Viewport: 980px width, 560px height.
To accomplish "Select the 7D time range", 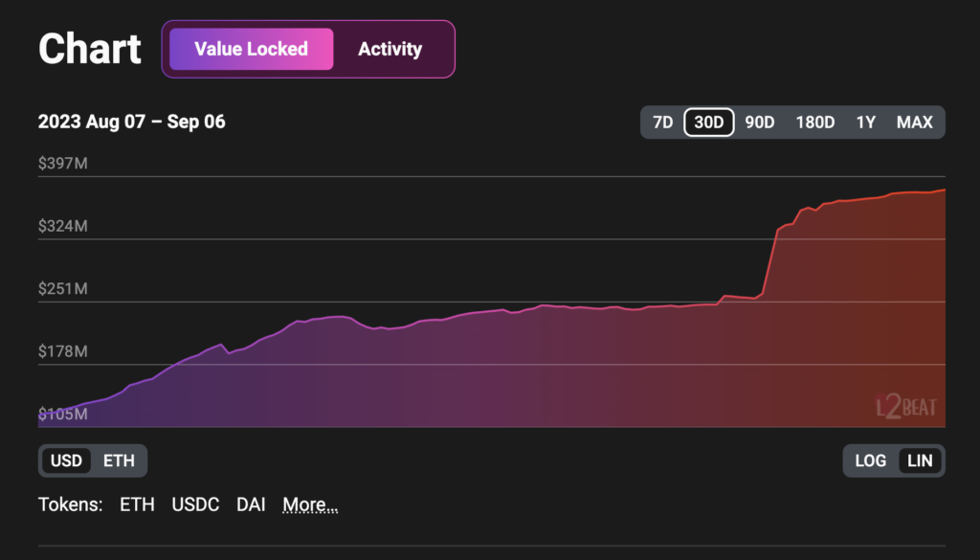I will [x=662, y=123].
